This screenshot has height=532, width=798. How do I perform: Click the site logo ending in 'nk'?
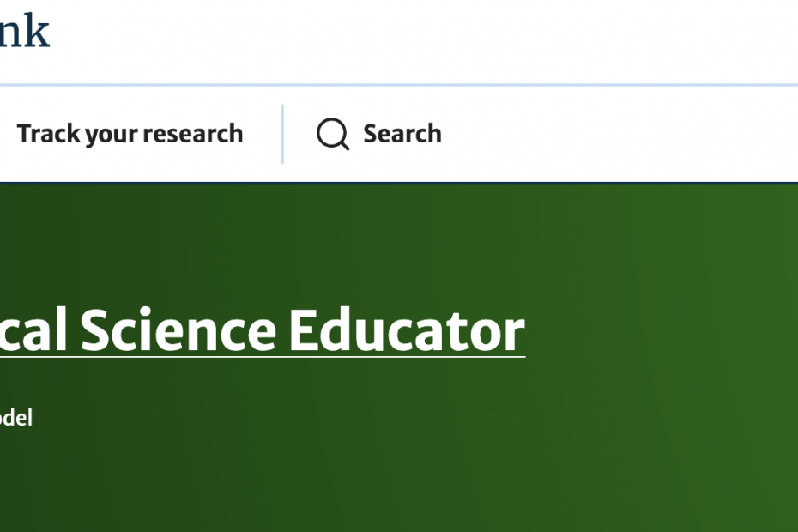[24, 31]
